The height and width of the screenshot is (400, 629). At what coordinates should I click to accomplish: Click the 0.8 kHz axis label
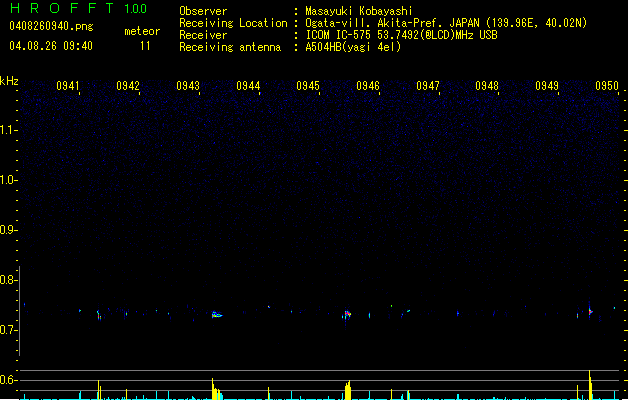click(8, 280)
